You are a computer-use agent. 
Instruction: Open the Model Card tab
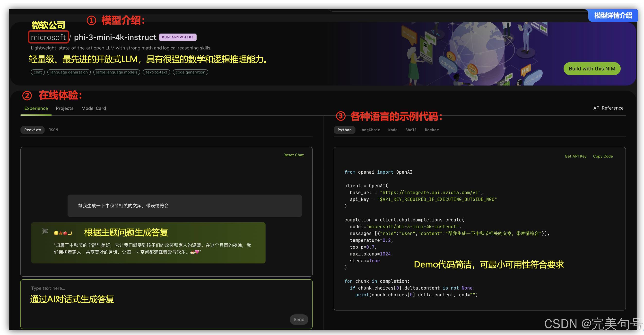pyautogui.click(x=94, y=108)
